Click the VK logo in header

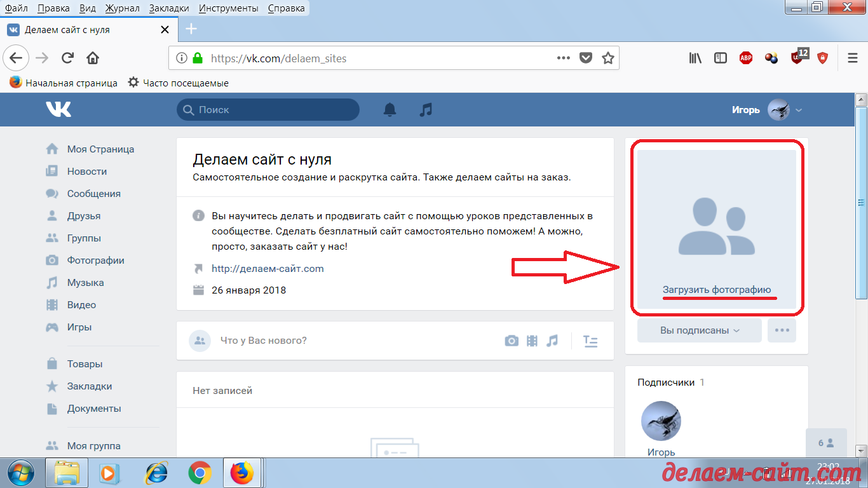58,109
